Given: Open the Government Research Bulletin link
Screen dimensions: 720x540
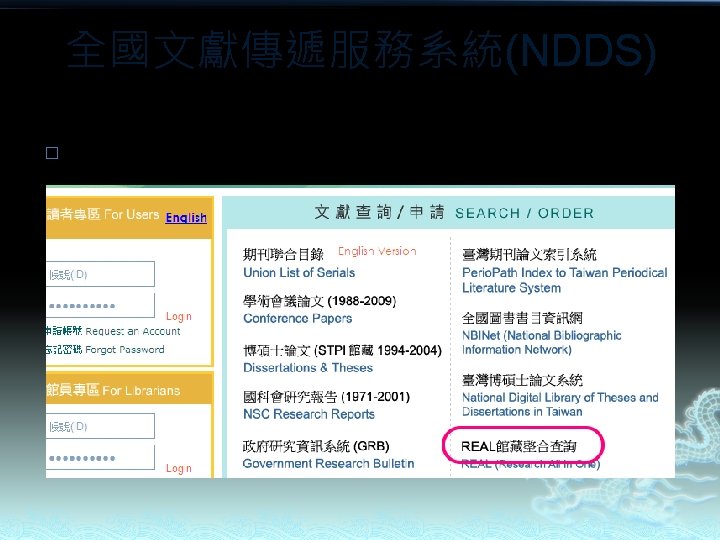Looking at the screenshot, I should (328, 463).
